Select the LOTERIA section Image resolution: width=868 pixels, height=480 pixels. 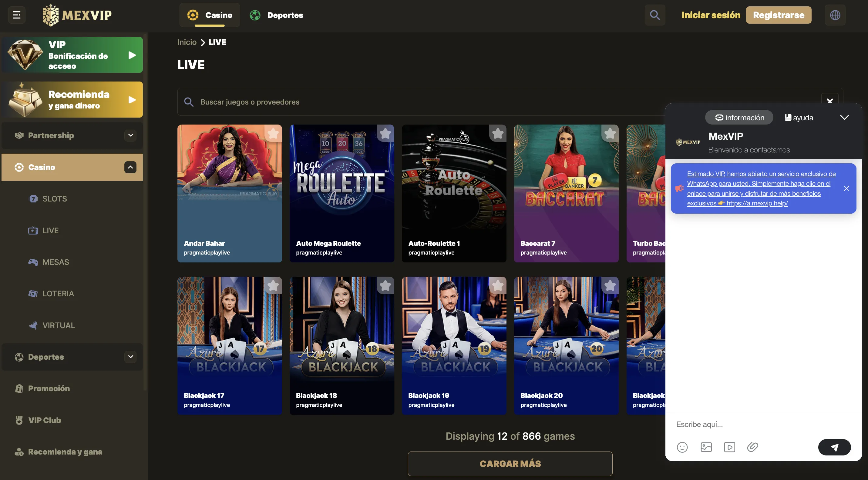58,293
